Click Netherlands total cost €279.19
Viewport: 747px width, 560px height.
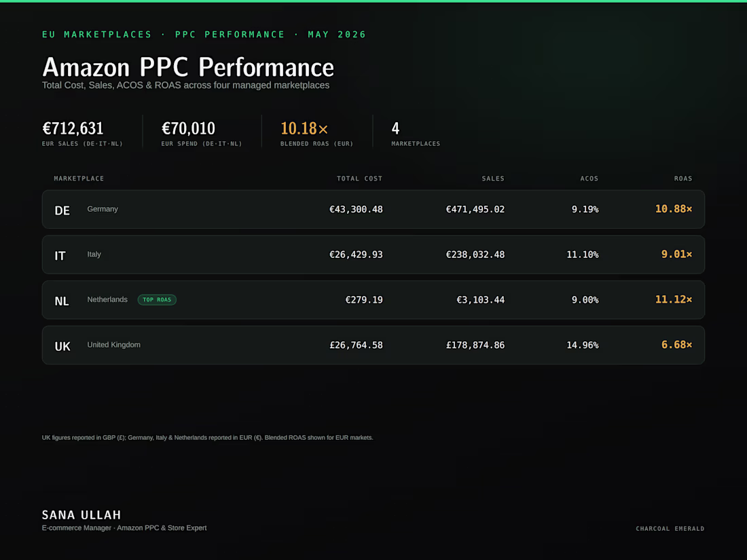[364, 300]
